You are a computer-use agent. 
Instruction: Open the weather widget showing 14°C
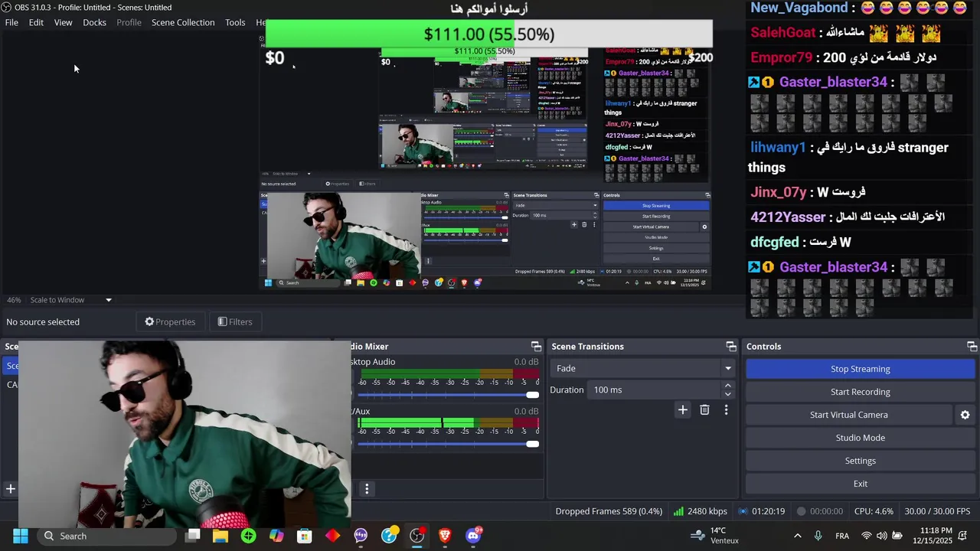[x=715, y=536]
